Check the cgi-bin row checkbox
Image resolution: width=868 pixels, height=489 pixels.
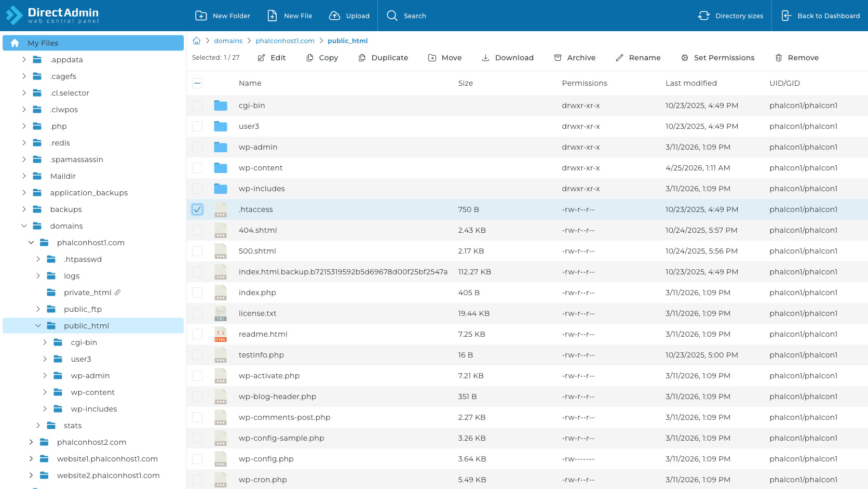click(197, 105)
